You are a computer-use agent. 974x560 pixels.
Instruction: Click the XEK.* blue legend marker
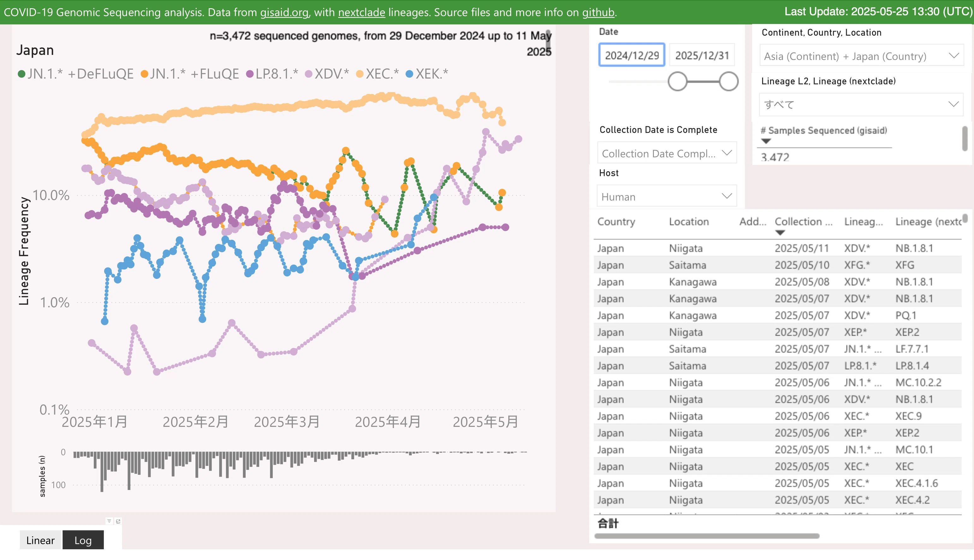point(409,74)
